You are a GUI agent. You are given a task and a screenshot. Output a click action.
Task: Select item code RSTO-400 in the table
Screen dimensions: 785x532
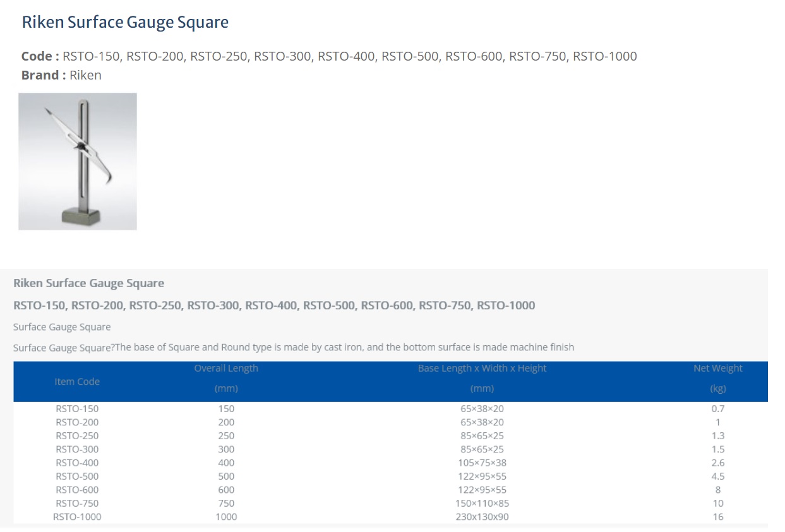coord(77,463)
